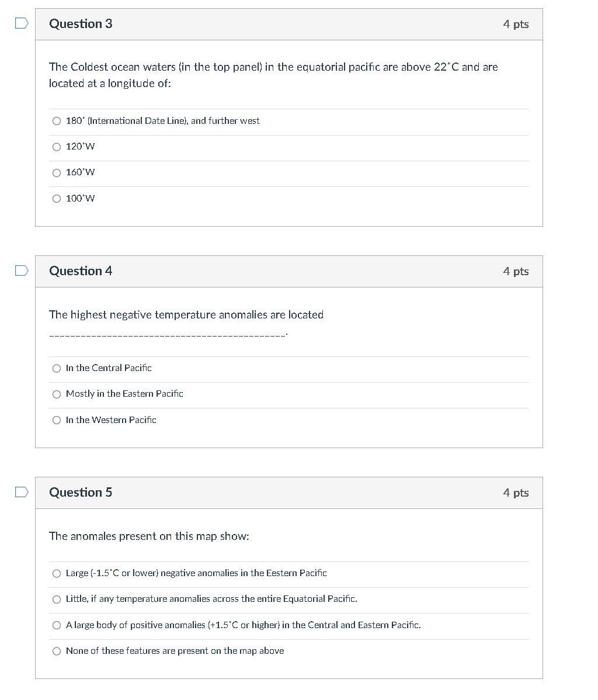This screenshot has width=598, height=700.
Task: Flag Question 3 for review
Action: [x=20, y=22]
